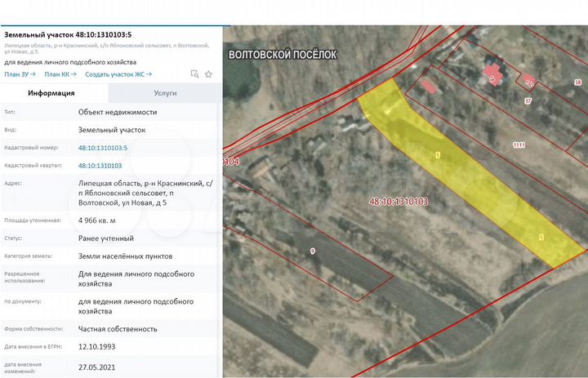Click the Частная собственность ownership value
This screenshot has height=378, width=588.
pos(118,329)
